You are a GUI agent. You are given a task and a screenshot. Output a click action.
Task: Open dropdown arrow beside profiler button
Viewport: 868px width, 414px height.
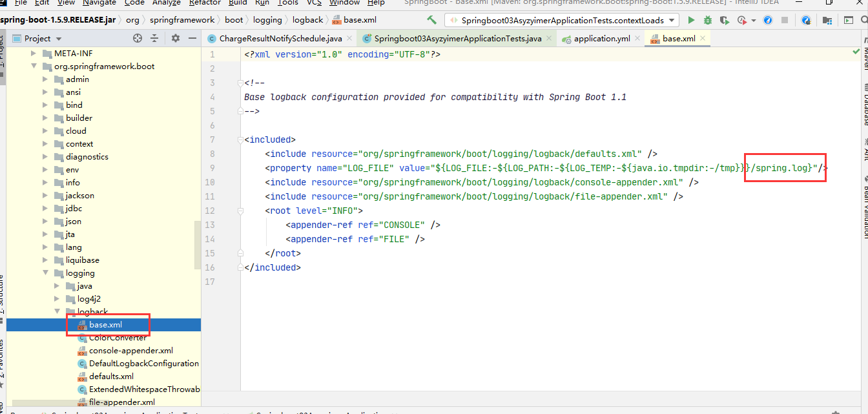coord(752,20)
